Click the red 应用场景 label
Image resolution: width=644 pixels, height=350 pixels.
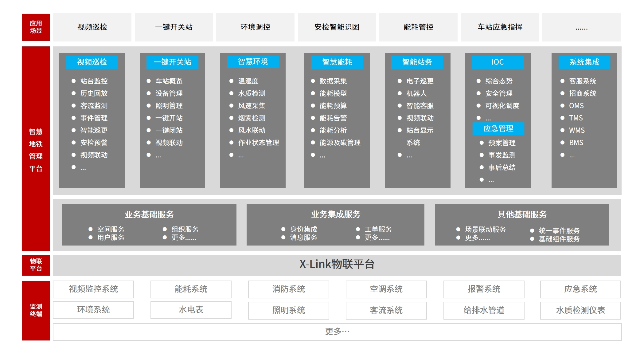click(x=36, y=27)
